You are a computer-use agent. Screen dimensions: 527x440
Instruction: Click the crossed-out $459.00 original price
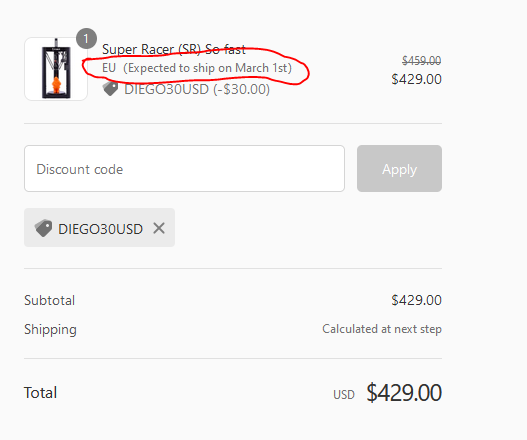421,61
